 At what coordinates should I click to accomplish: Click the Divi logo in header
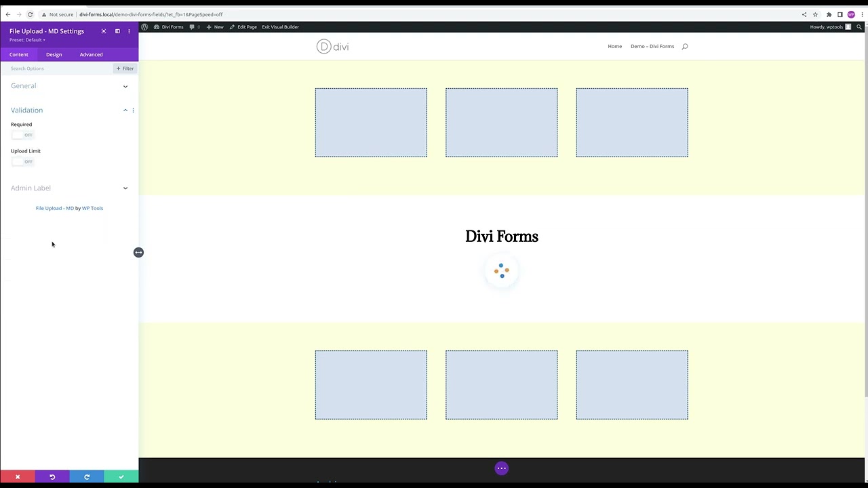tap(332, 46)
